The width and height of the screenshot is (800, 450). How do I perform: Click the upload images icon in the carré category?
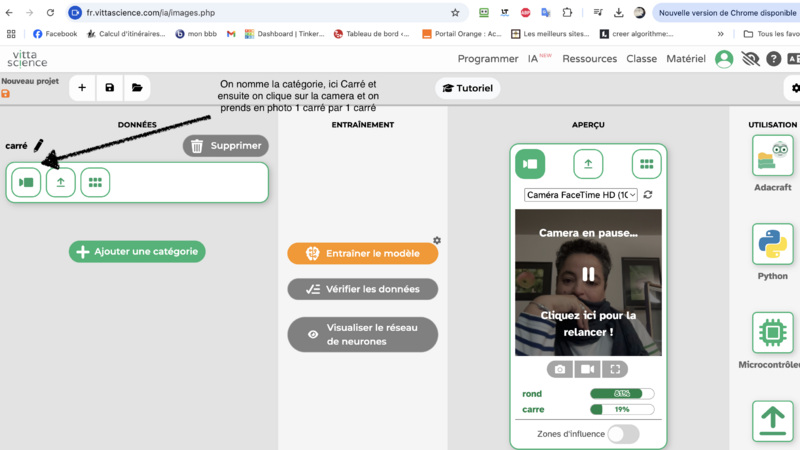point(61,183)
